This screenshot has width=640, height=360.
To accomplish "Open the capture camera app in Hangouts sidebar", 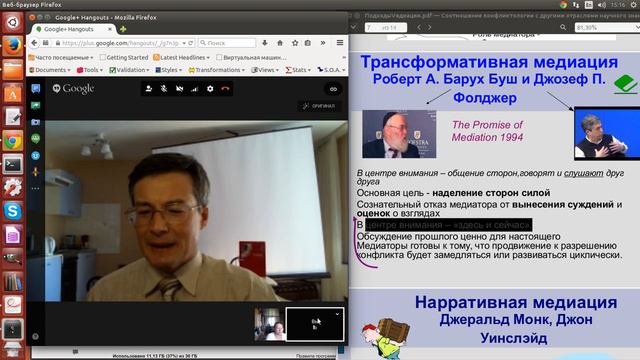I will (x=36, y=122).
